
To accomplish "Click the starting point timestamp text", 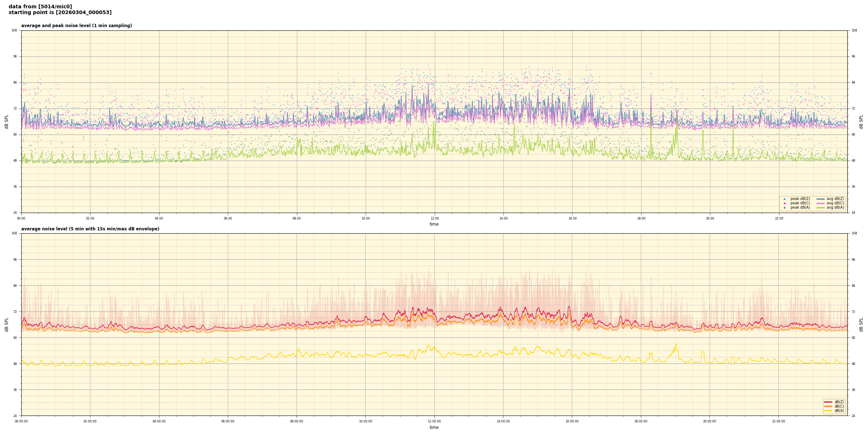I will pos(60,13).
